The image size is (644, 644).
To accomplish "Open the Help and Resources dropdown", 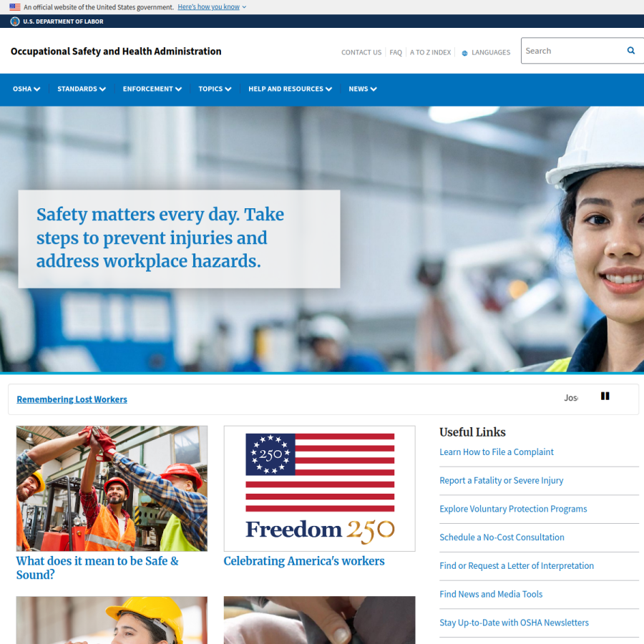I will 290,89.
